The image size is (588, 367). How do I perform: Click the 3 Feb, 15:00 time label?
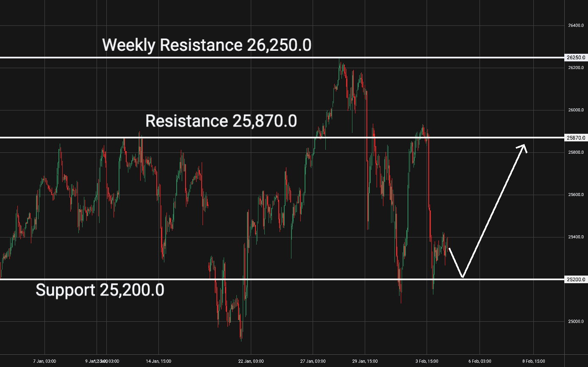[427, 361]
